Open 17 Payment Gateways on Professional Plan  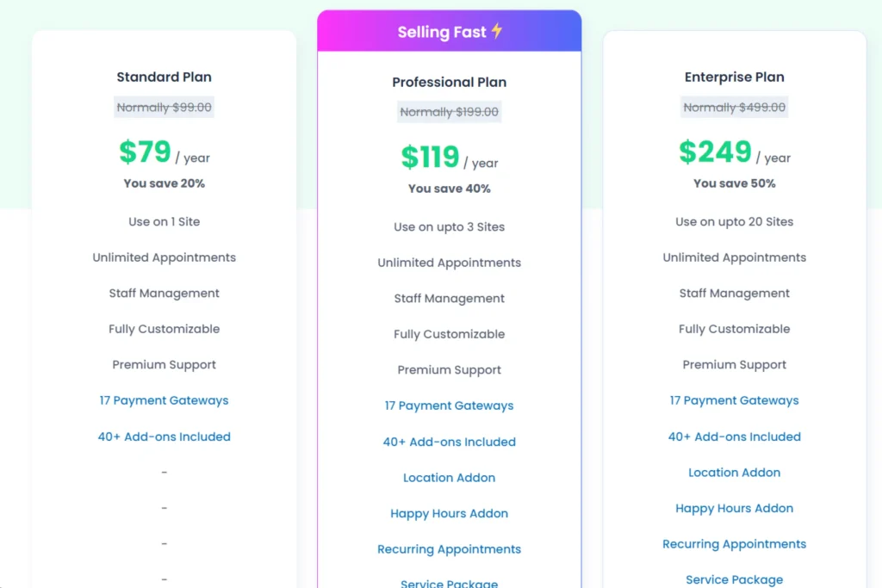pos(449,405)
